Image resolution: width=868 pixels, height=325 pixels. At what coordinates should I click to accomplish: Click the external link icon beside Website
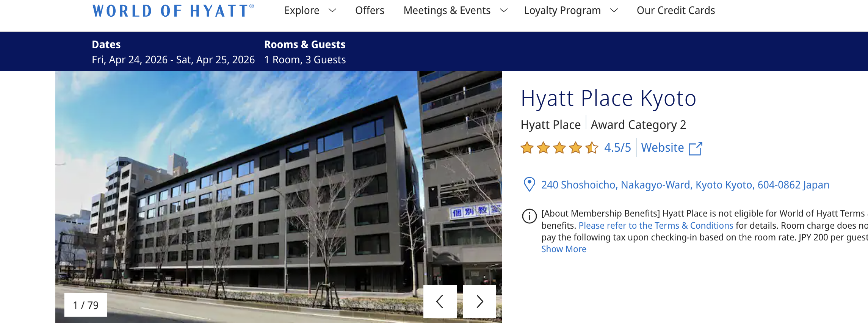(696, 148)
